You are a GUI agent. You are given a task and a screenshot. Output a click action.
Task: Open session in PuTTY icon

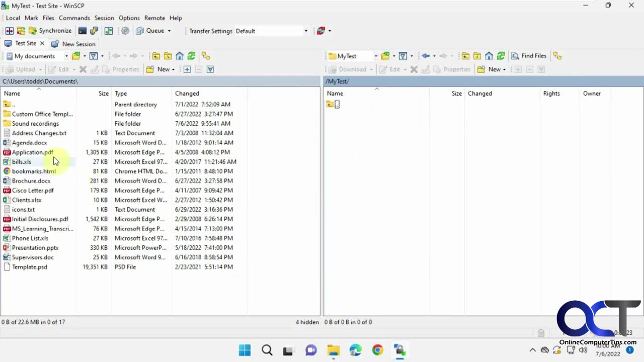(x=94, y=31)
